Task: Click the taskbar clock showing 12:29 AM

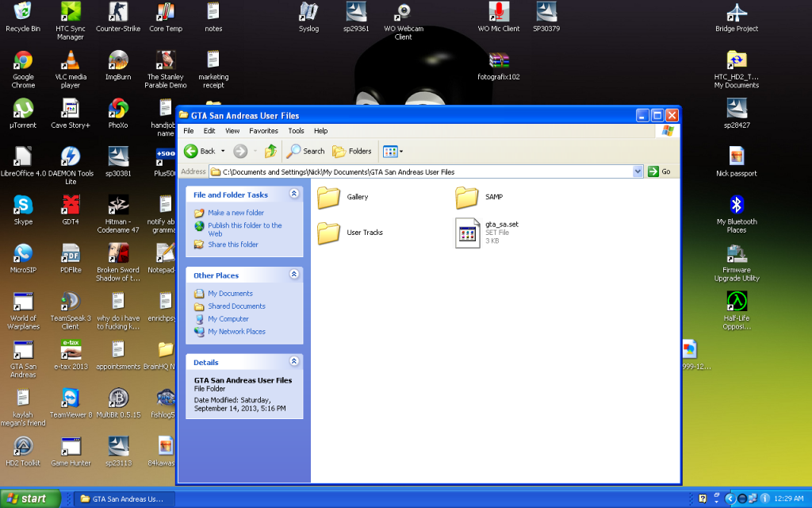Action: tap(789, 498)
